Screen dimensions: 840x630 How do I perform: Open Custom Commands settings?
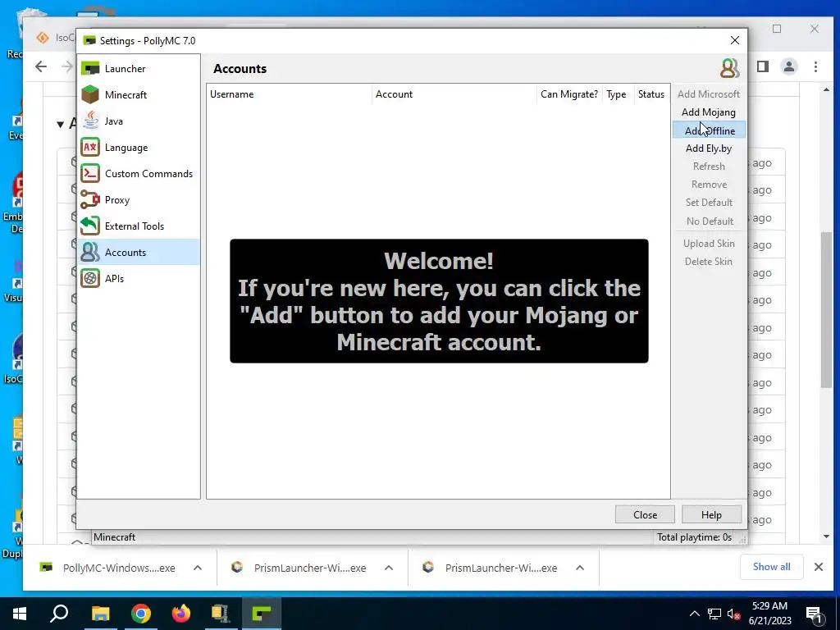pyautogui.click(x=139, y=174)
